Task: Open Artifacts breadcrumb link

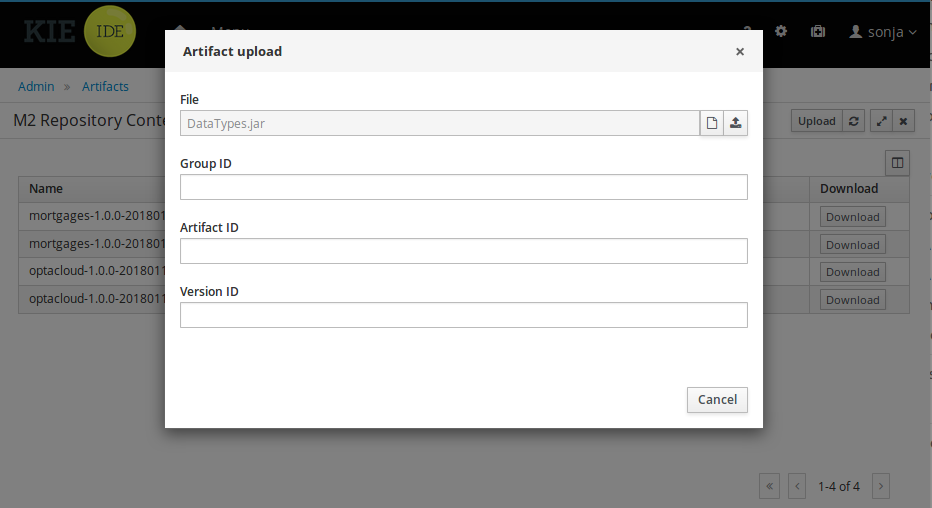Action: (105, 87)
